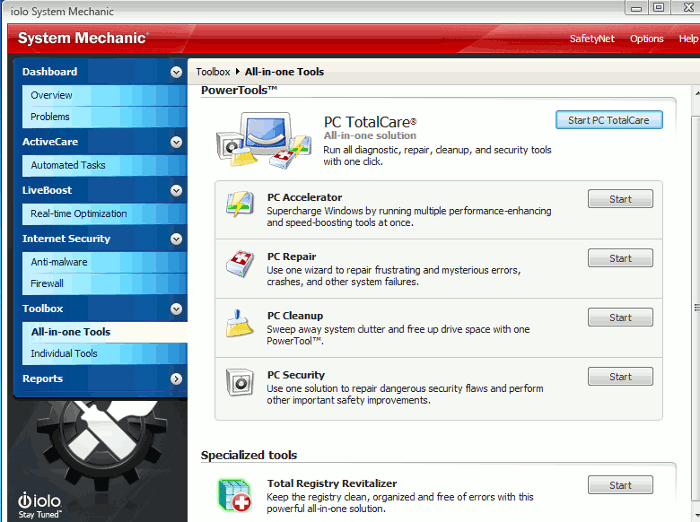
Task: Open the Overview page
Action: (x=104, y=95)
